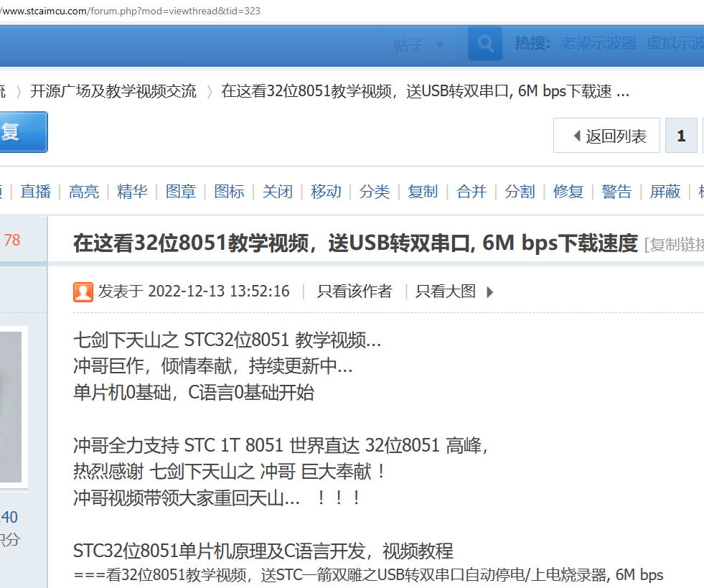Screen dimensions: 704x588
Task: Click the 移动 moderation option
Action: point(327,192)
